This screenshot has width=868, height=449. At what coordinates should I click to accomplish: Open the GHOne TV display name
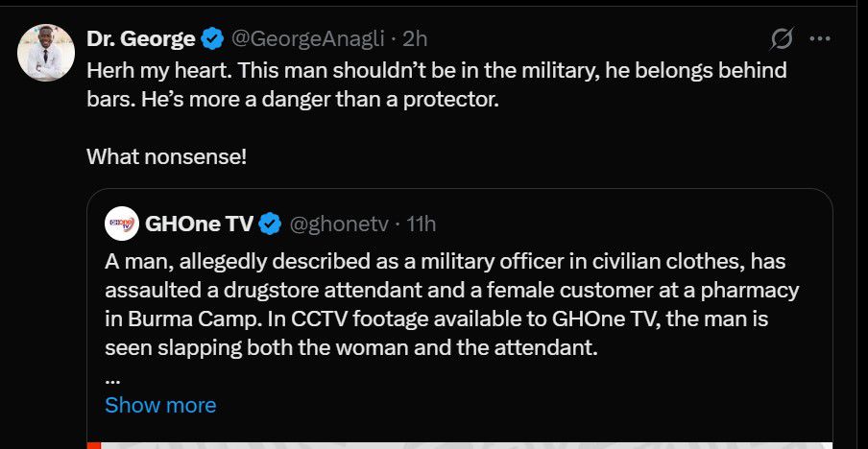click(x=199, y=224)
